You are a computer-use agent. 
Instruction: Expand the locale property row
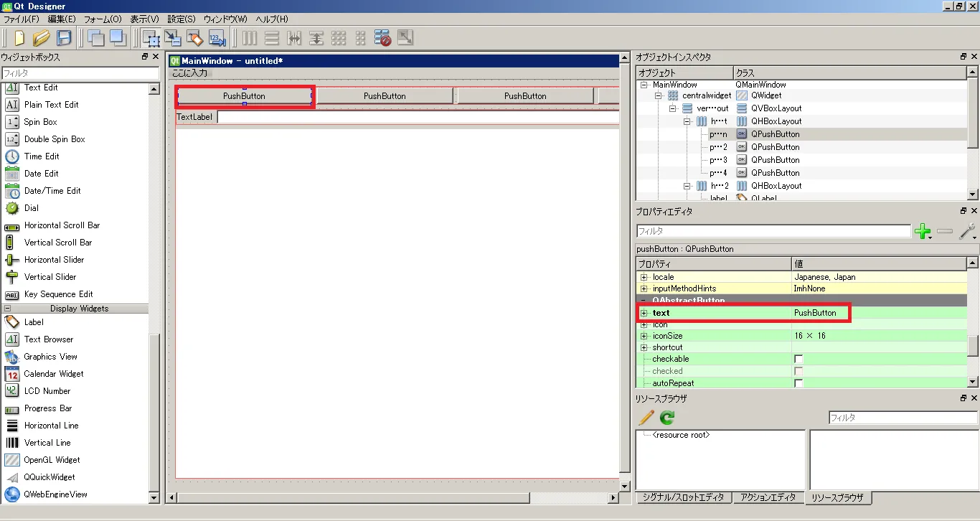pyautogui.click(x=644, y=277)
